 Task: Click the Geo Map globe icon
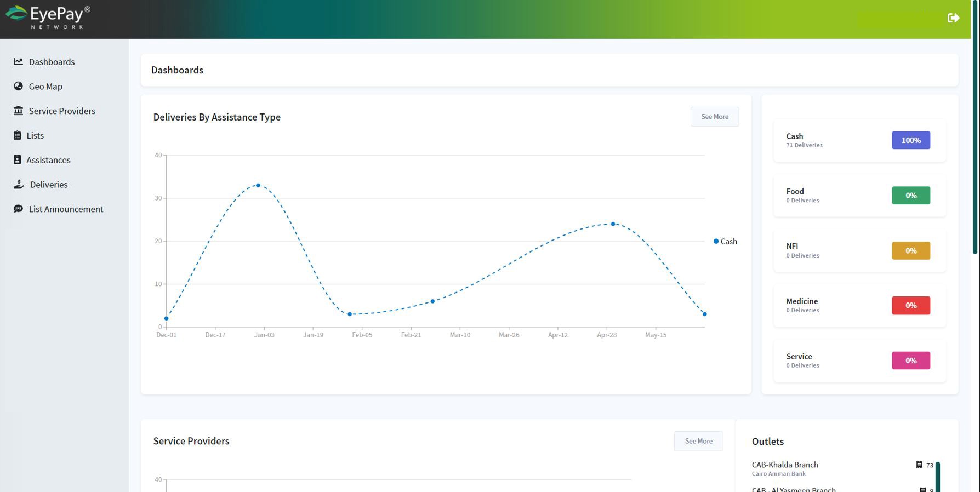click(x=18, y=86)
